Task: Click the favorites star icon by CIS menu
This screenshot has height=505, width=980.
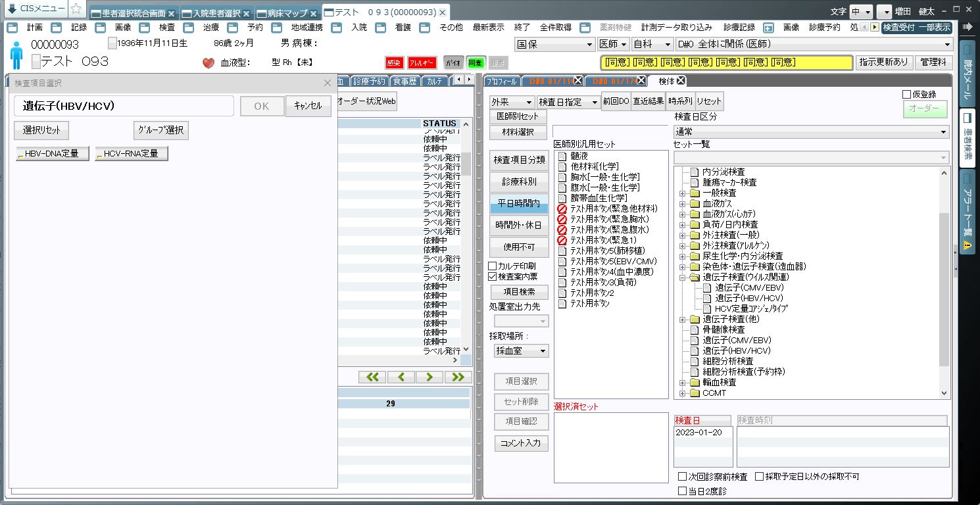Action: 76,9
